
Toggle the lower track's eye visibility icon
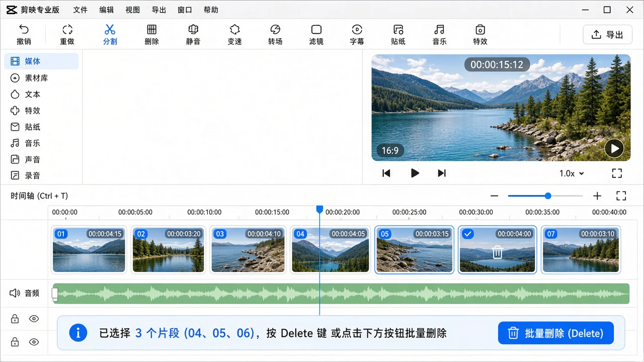tap(34, 342)
